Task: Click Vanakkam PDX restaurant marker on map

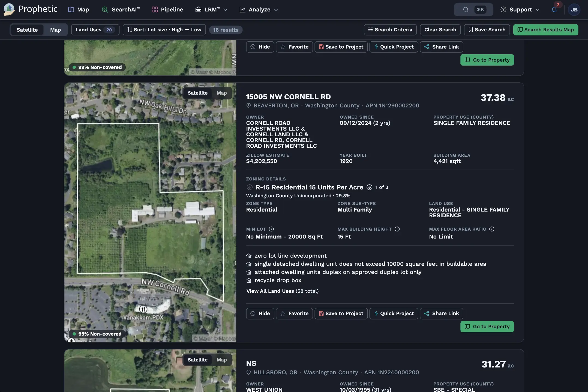Action: click(x=143, y=309)
